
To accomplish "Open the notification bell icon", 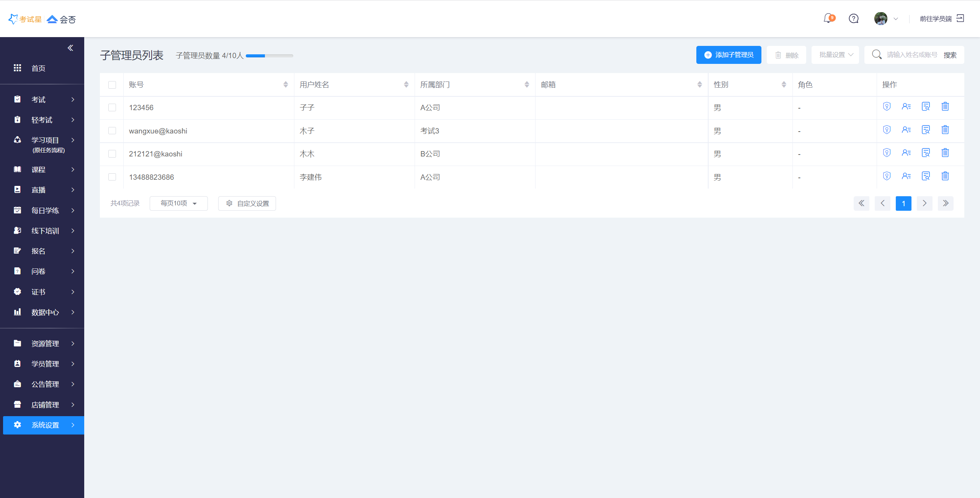I will [x=828, y=18].
